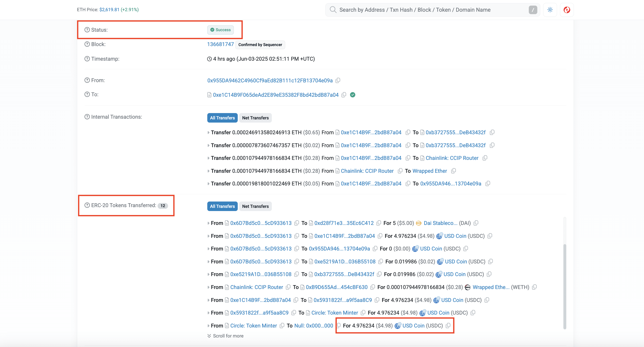Expand the 0.000246913580246913 ETH transfer row
The width and height of the screenshot is (644, 347).
click(x=208, y=133)
